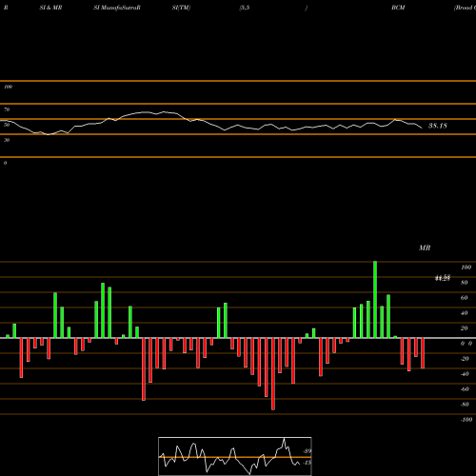Image resolution: width=476 pixels, height=476 pixels.
Task: Click the 80 level on MR axis
Action: (x=465, y=283)
